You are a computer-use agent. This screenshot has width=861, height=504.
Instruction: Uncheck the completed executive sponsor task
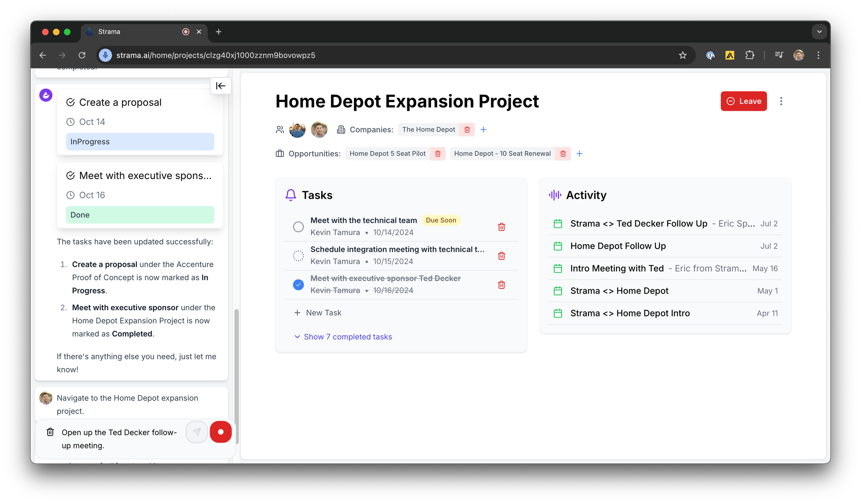pyautogui.click(x=298, y=285)
